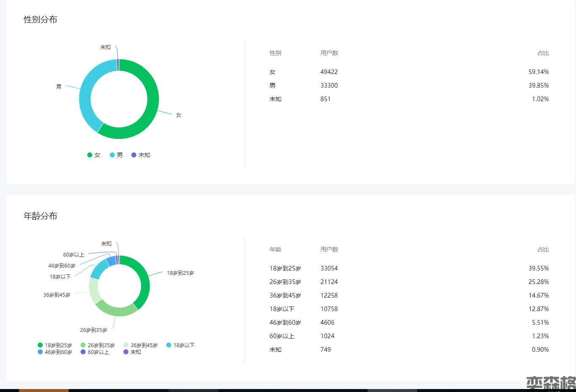
Task: Toggle the 26岁到35岁 legend entry
Action: point(97,345)
